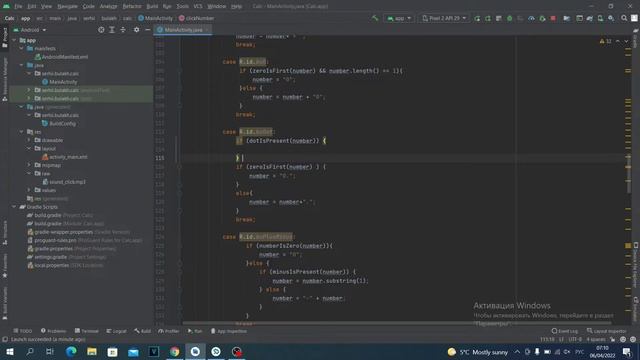Collapse the Gradle Scripts node
The height and width of the screenshot is (360, 640).
14,207
